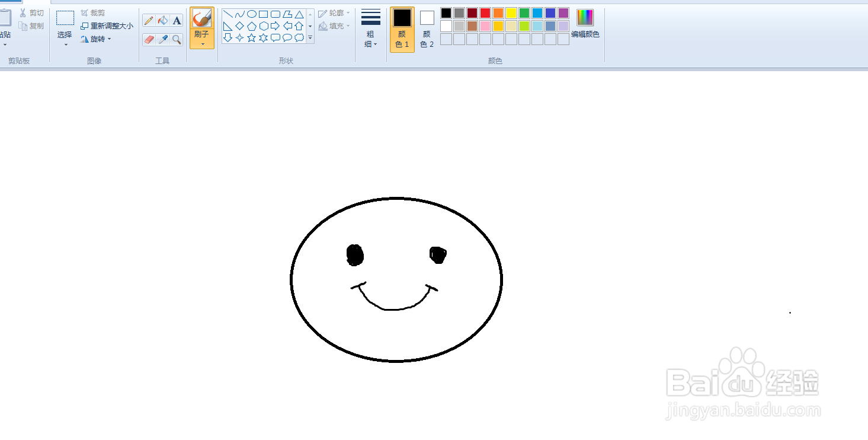Pick the turquoise blue color swatch
Image resolution: width=868 pixels, height=440 pixels.
537,13
